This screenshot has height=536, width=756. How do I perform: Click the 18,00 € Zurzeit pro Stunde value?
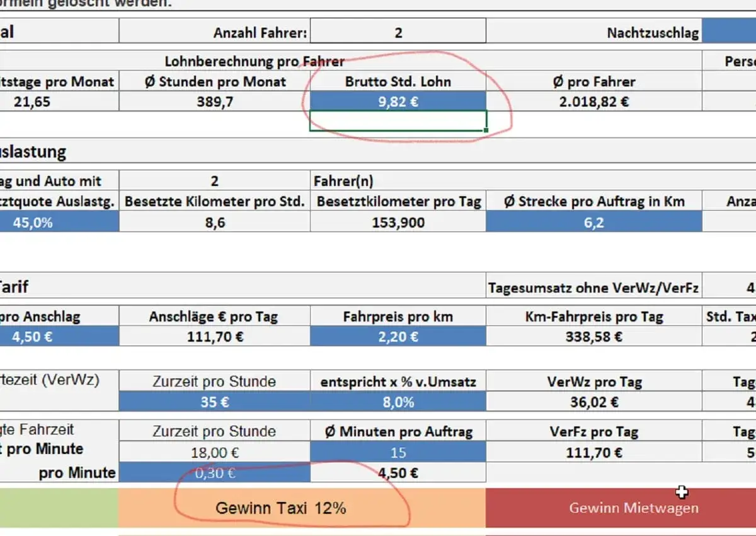pos(214,452)
